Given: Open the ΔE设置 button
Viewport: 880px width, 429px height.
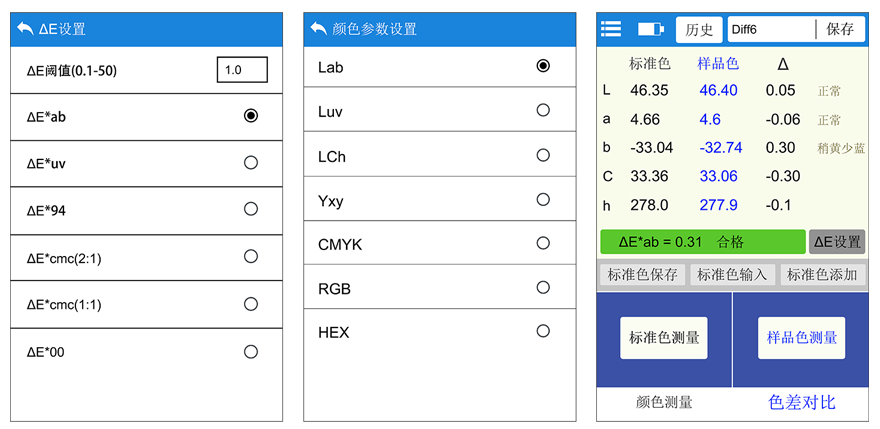Looking at the screenshot, I should [837, 242].
